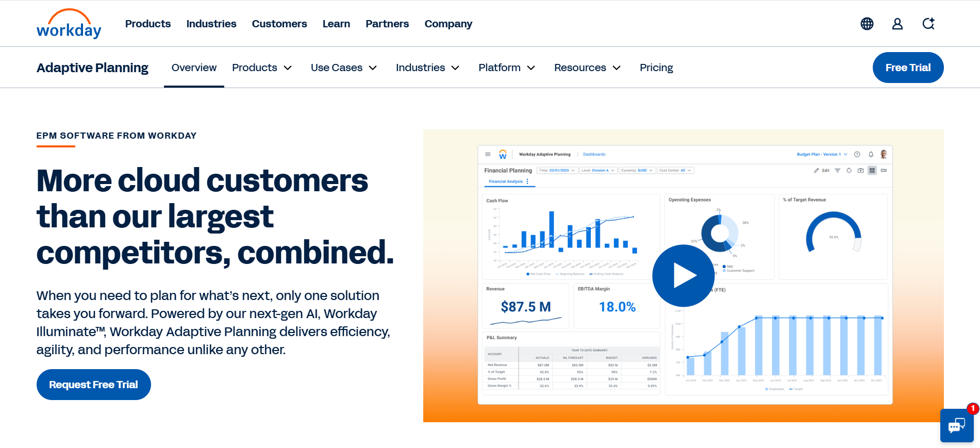This screenshot has height=448, width=980.
Task: Open the chat widget icon
Action: point(957,425)
